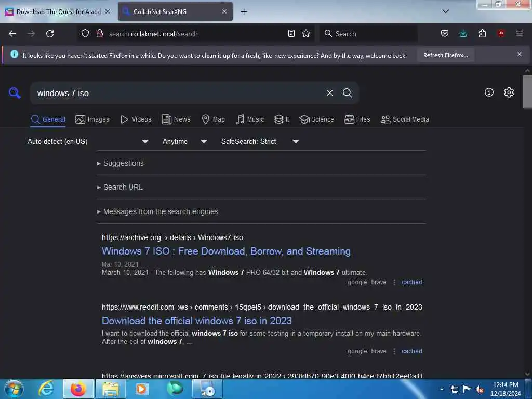Open the SearXNG about info icon
Screen dimensions: 532x399
pyautogui.click(x=489, y=92)
